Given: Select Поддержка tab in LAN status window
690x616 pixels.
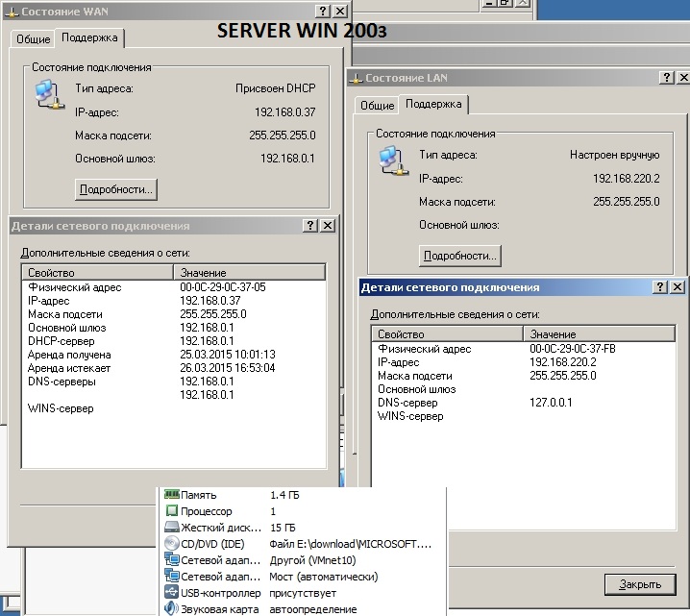Looking at the screenshot, I should click(x=433, y=105).
